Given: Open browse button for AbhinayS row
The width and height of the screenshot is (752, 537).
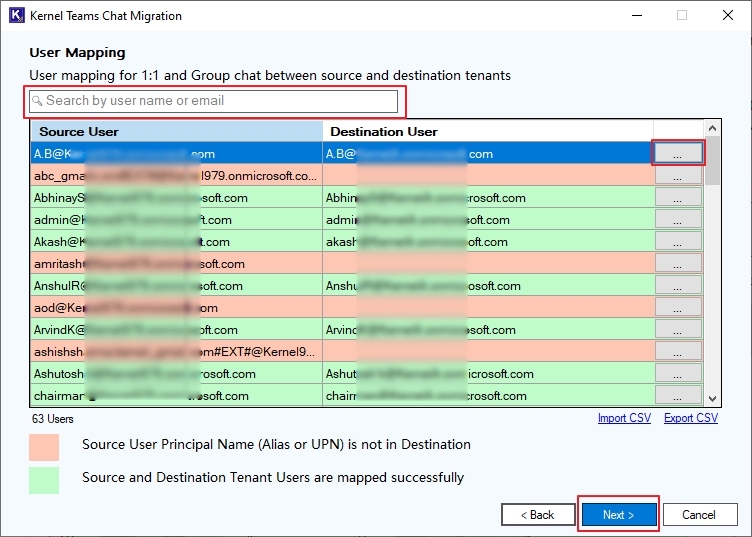Looking at the screenshot, I should pos(678,198).
